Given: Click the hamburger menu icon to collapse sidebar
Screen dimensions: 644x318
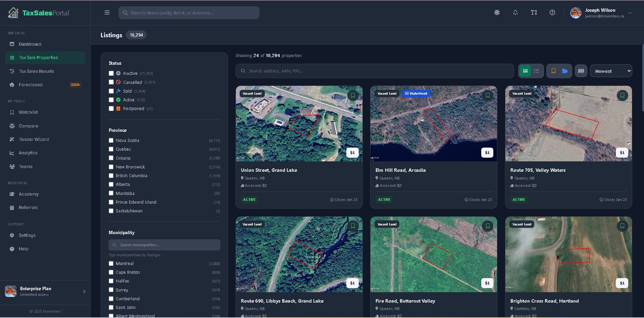Looking at the screenshot, I should [107, 13].
